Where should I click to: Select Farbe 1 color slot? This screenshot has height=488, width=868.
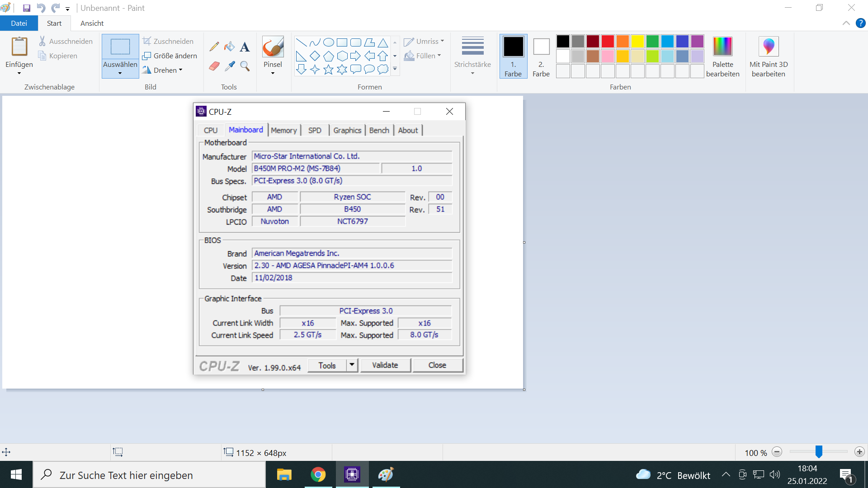(x=513, y=56)
